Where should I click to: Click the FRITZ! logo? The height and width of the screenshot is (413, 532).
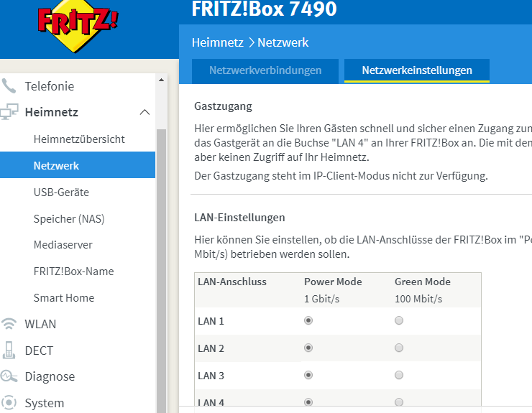coord(78,25)
